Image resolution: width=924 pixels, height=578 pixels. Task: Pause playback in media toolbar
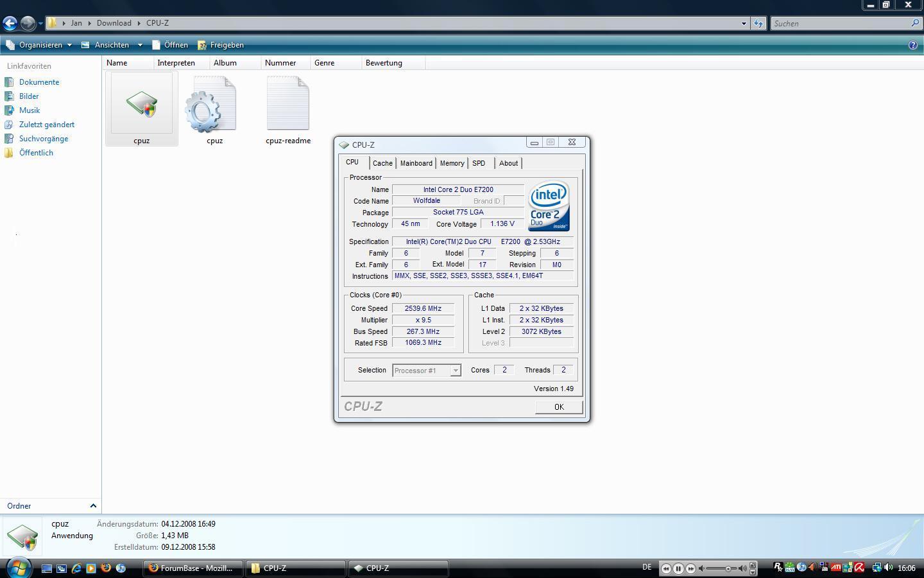tap(678, 568)
